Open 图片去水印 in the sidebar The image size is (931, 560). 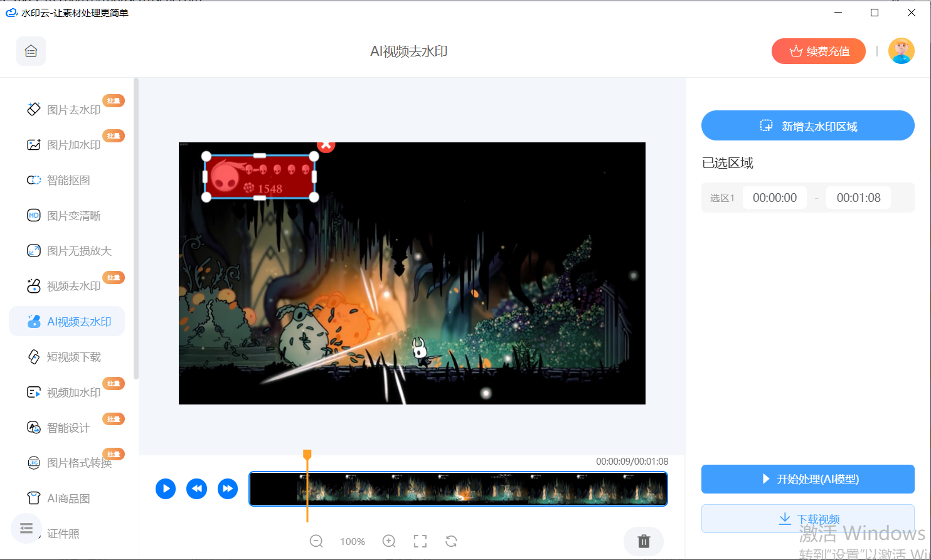tap(66, 110)
